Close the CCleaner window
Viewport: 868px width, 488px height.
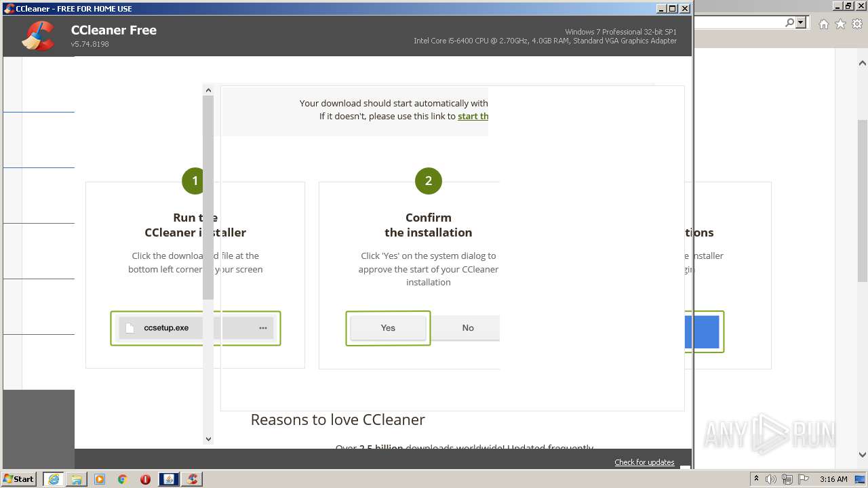[x=685, y=8]
